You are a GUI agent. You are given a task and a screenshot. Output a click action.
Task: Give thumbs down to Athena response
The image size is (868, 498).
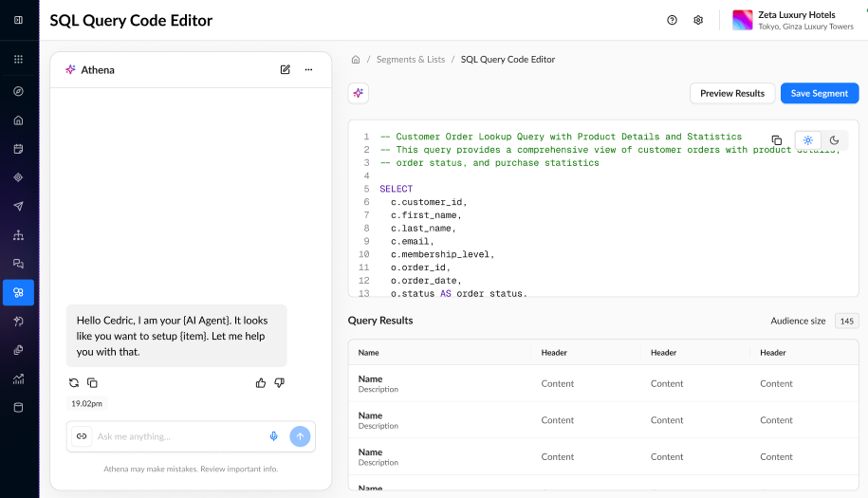280,383
